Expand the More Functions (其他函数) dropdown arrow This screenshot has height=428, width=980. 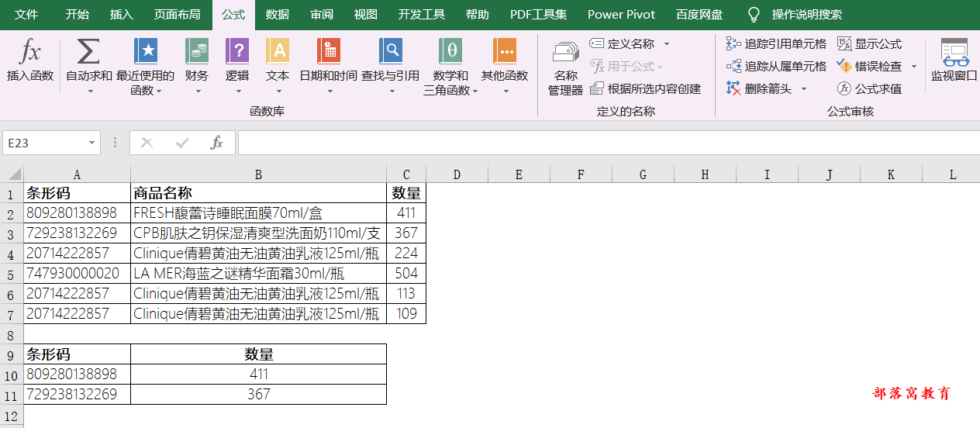click(x=505, y=91)
